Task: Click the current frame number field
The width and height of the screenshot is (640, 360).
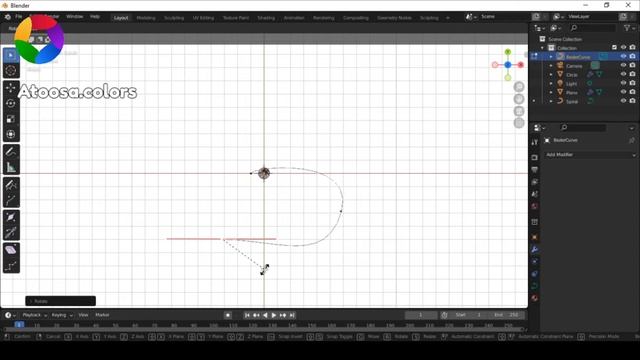Action: 421,315
